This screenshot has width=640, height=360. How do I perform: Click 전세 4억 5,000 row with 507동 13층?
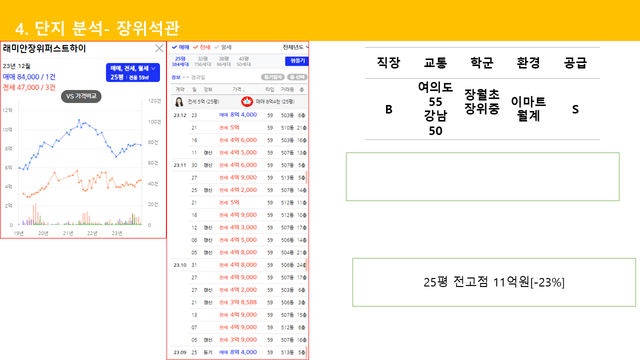point(239,153)
